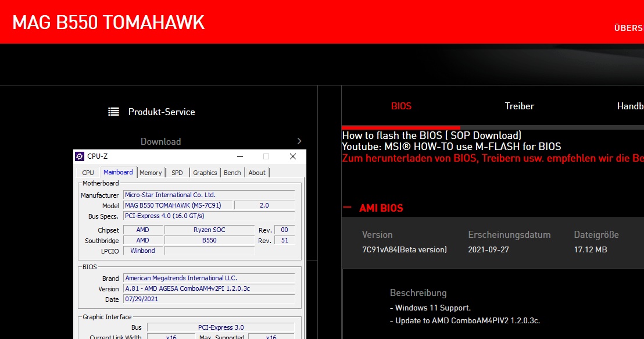Screen dimensions: 644x339
Task: Click the Chipset Rev. value 00
Action: 284,230
